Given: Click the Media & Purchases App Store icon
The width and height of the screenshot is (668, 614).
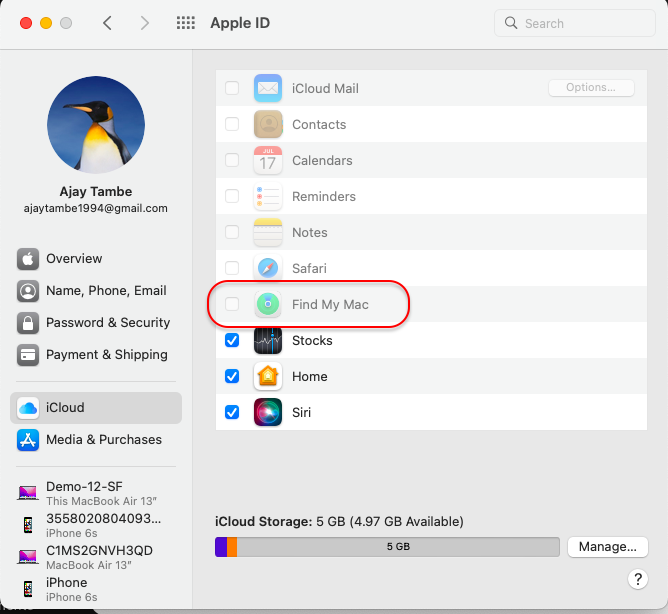Looking at the screenshot, I should (x=28, y=440).
